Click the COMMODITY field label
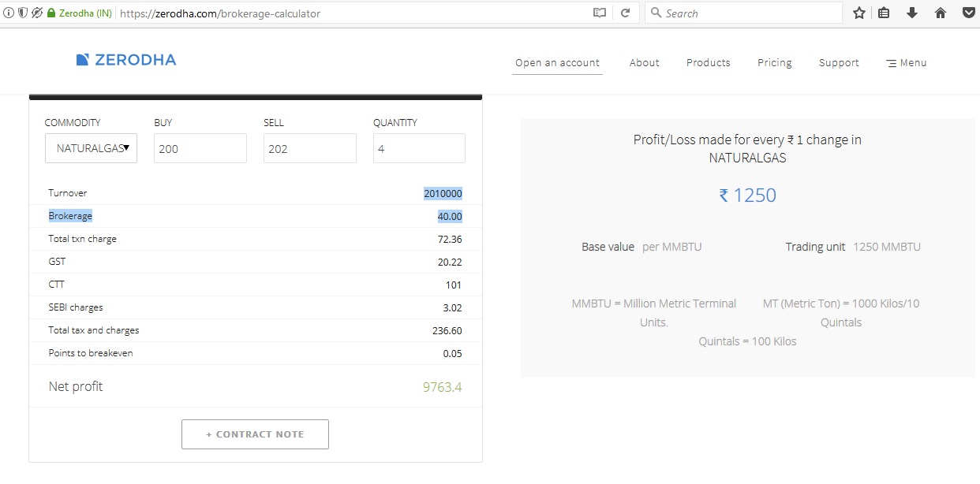Screen dimensions: 980x484 (73, 122)
